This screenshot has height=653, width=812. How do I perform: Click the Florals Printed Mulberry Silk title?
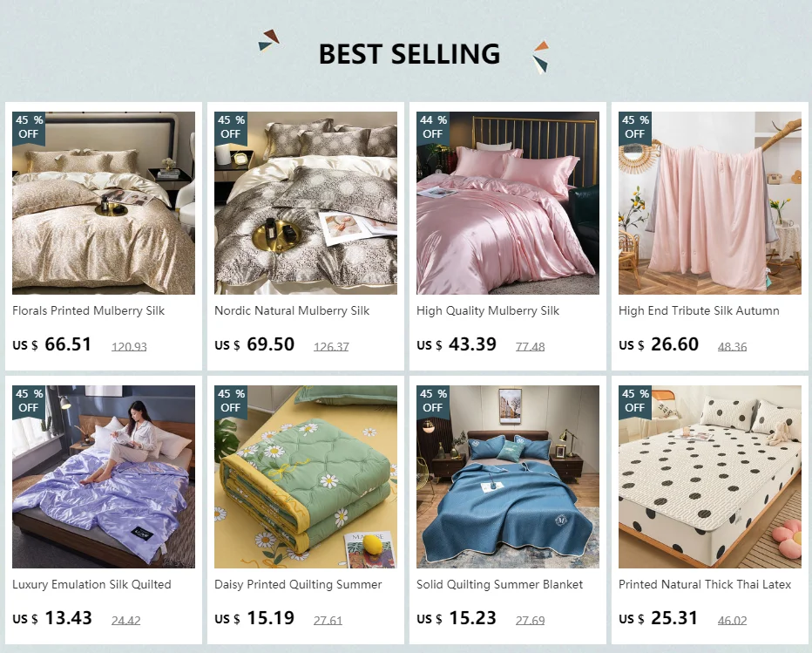[88, 310]
